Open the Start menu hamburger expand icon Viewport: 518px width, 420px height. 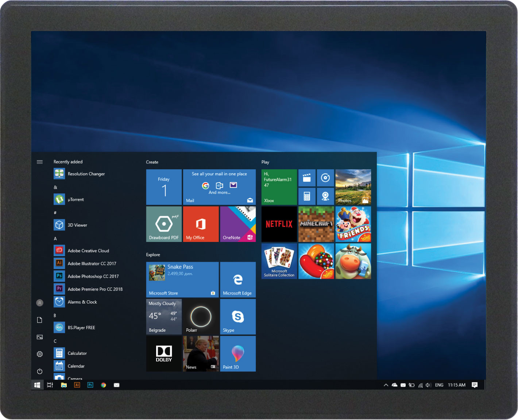40,162
